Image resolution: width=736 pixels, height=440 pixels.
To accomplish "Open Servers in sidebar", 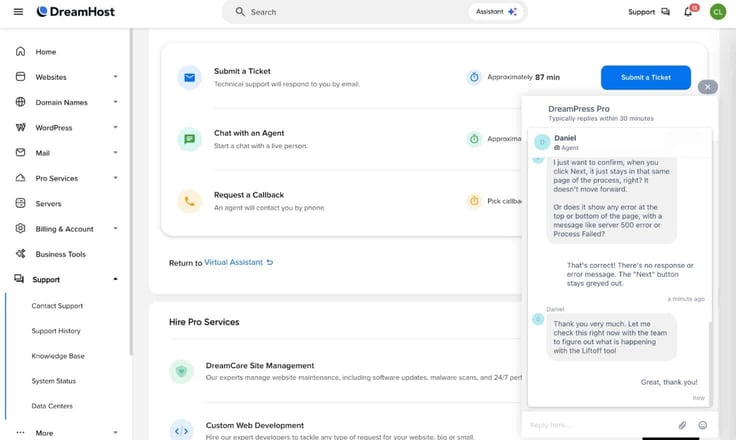I will point(48,204).
